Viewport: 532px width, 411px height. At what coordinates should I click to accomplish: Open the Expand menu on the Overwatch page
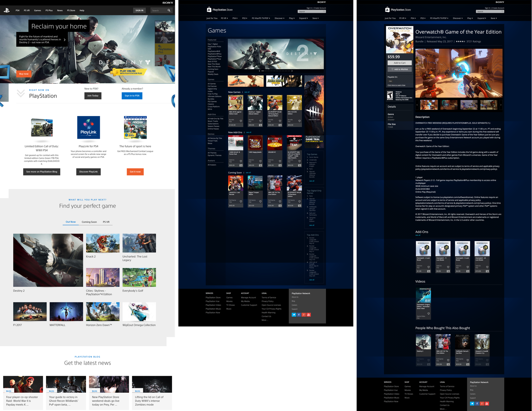(x=481, y=18)
